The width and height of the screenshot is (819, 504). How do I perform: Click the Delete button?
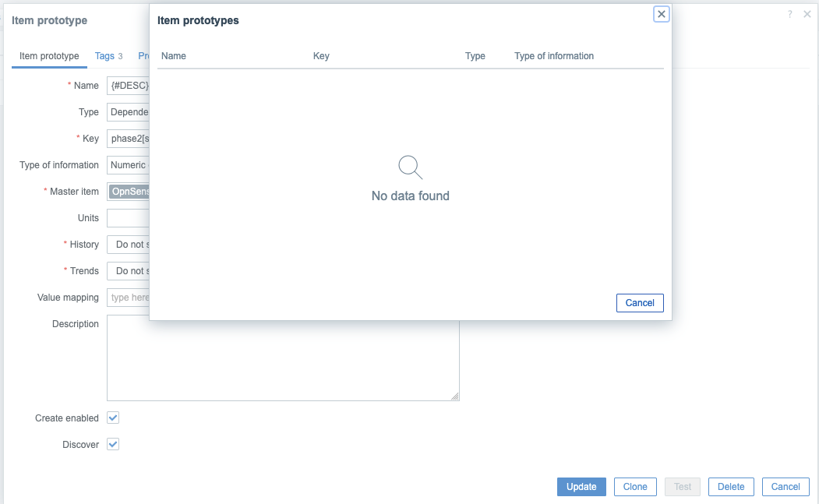pos(730,487)
